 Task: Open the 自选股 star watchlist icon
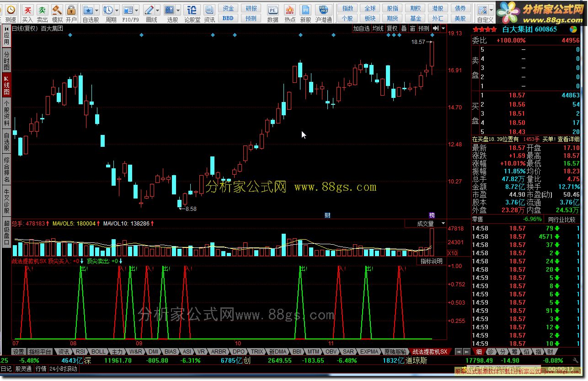click(x=88, y=10)
